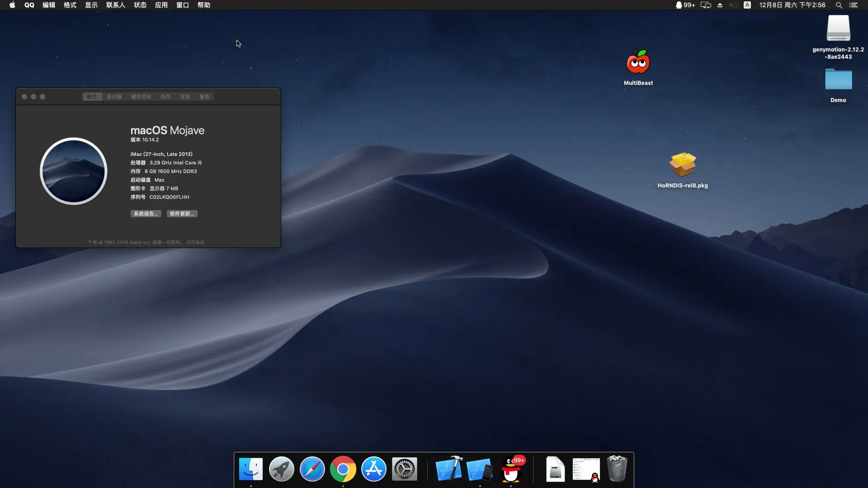Open the Trash in the dock
868x488 pixels.
617,469
